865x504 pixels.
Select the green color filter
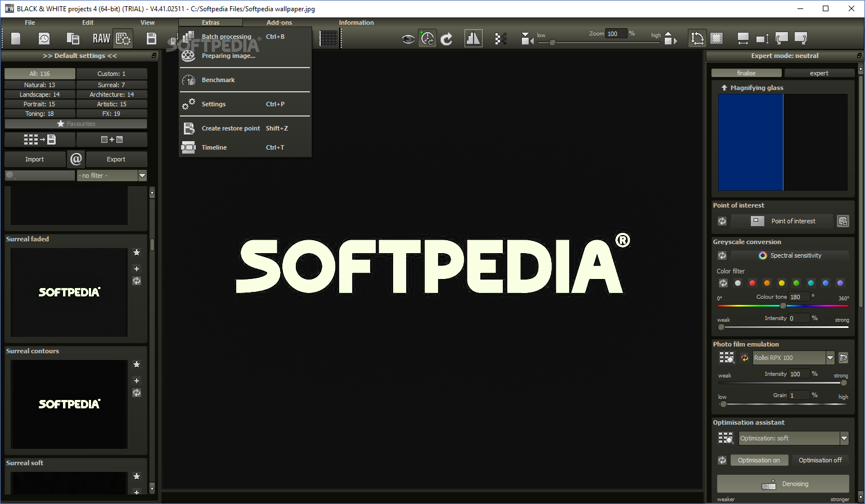(x=796, y=283)
